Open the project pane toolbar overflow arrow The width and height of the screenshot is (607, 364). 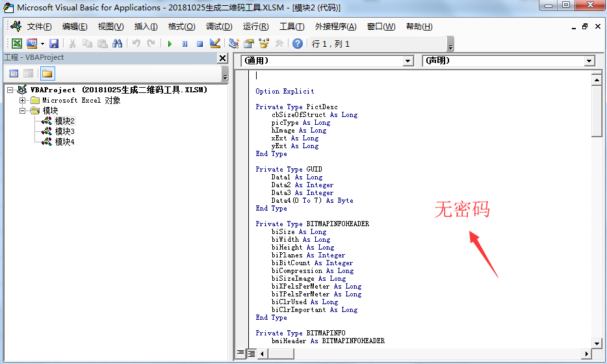225,73
